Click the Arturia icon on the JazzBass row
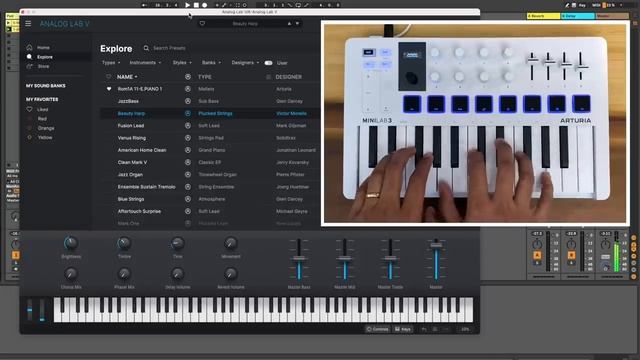Image resolution: width=640 pixels, height=360 pixels. click(x=188, y=101)
